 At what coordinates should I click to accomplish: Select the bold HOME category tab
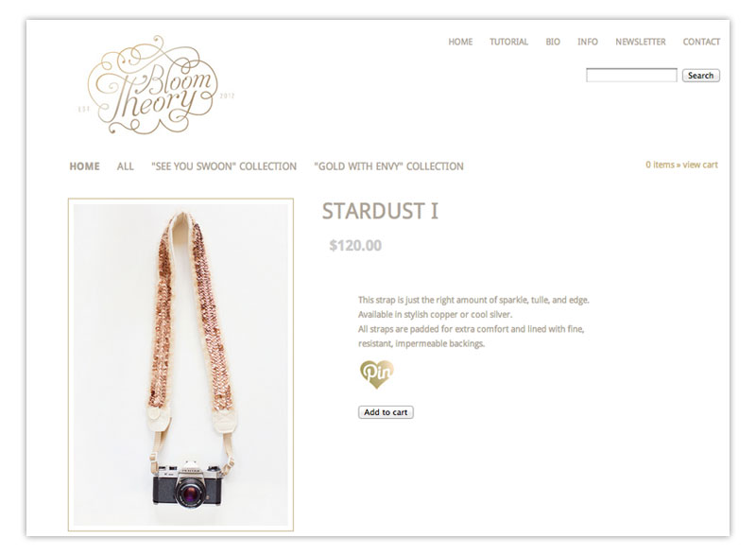[84, 166]
